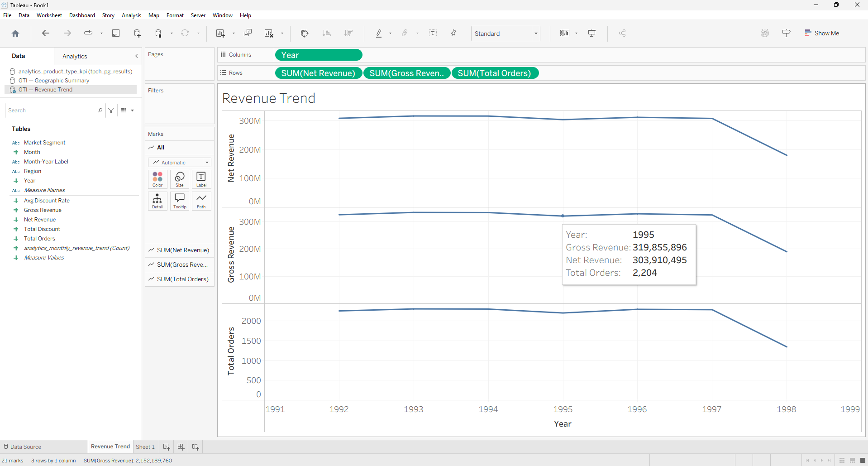Click the Search fields input box

(55, 110)
